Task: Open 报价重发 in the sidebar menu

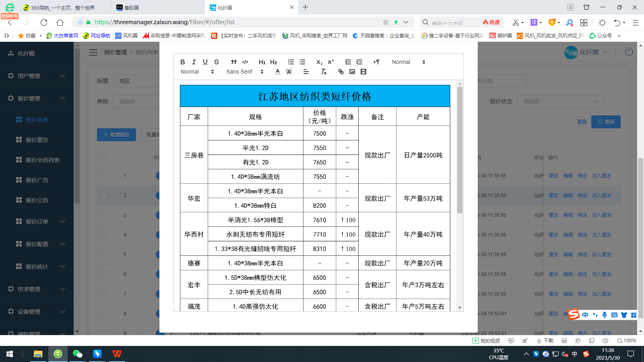Action: coord(37,140)
